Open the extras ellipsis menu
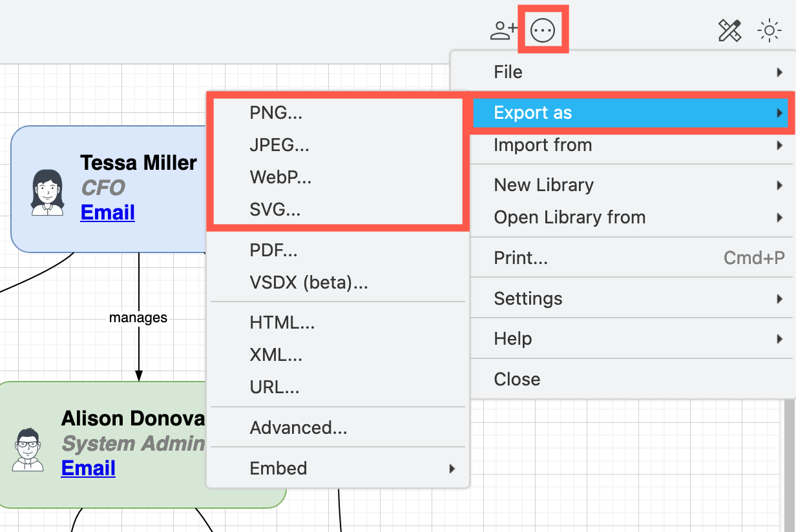Image resolution: width=796 pixels, height=532 pixels. pyautogui.click(x=543, y=29)
